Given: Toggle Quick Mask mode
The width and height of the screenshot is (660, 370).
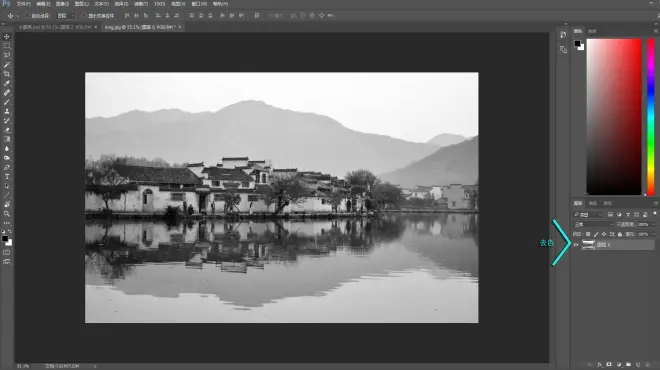Looking at the screenshot, I should (7, 253).
